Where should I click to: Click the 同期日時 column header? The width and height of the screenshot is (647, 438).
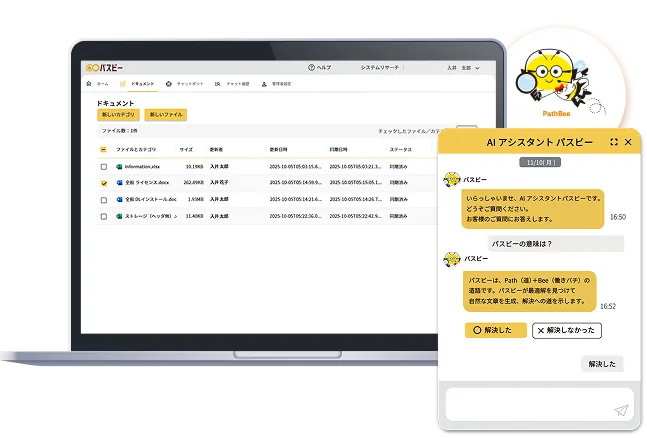(338, 150)
